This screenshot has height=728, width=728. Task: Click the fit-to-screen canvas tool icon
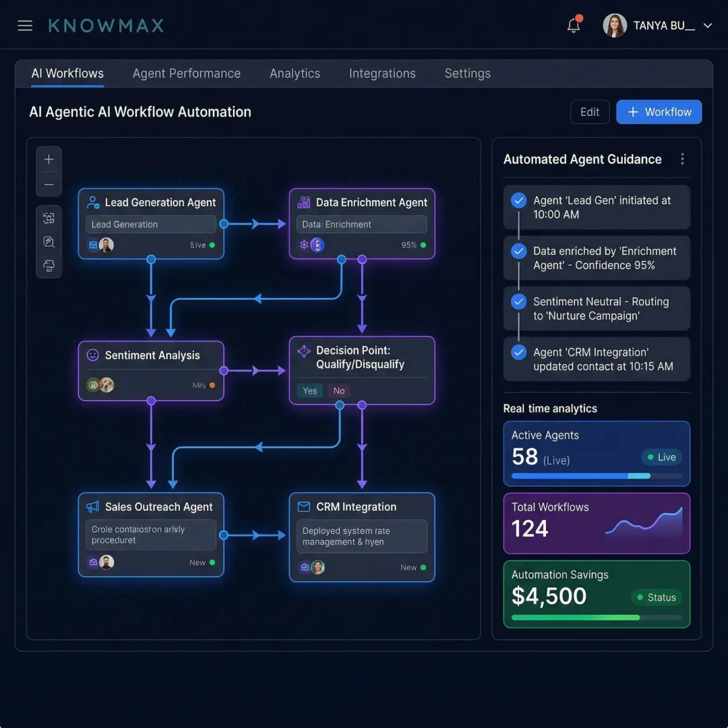click(49, 218)
